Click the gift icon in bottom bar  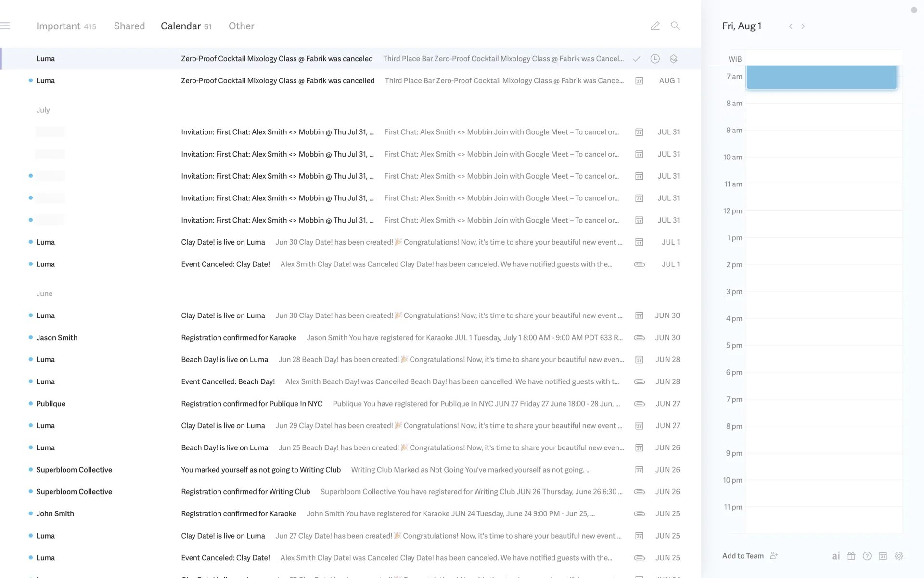(851, 556)
